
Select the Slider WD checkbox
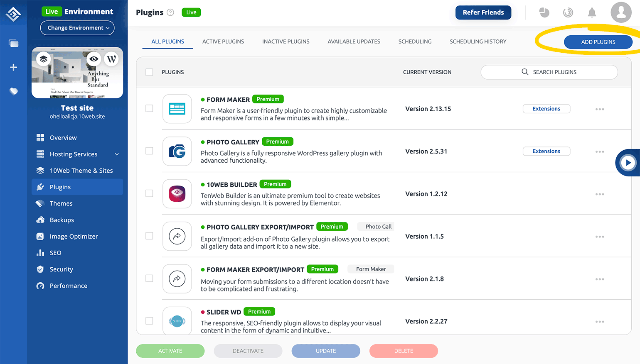pos(149,321)
